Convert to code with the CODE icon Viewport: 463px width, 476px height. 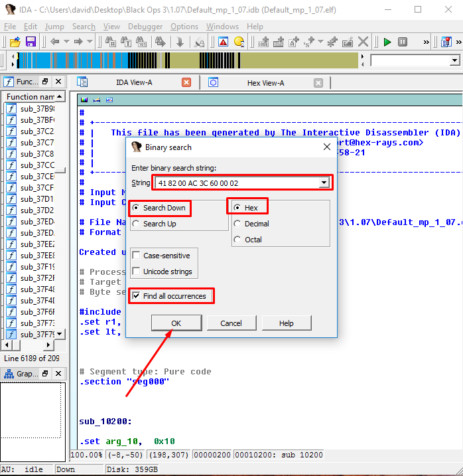tap(263, 42)
